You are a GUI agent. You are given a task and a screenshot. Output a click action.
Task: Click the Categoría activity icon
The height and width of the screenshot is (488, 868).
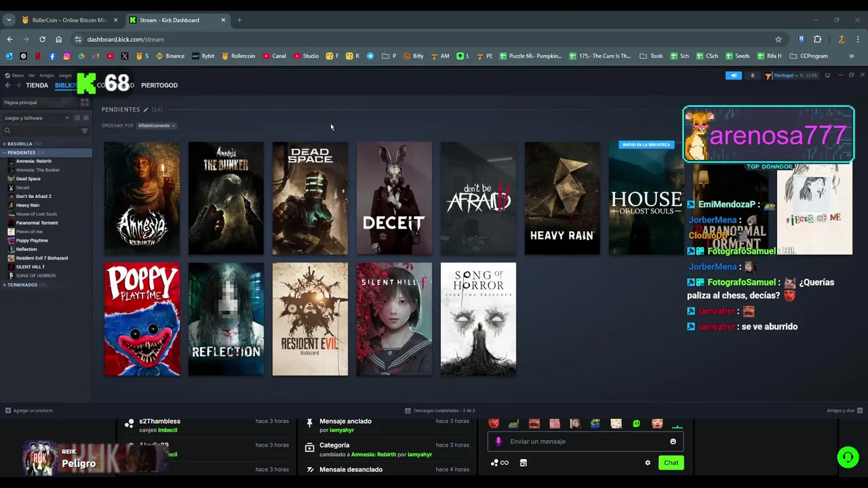(x=309, y=447)
